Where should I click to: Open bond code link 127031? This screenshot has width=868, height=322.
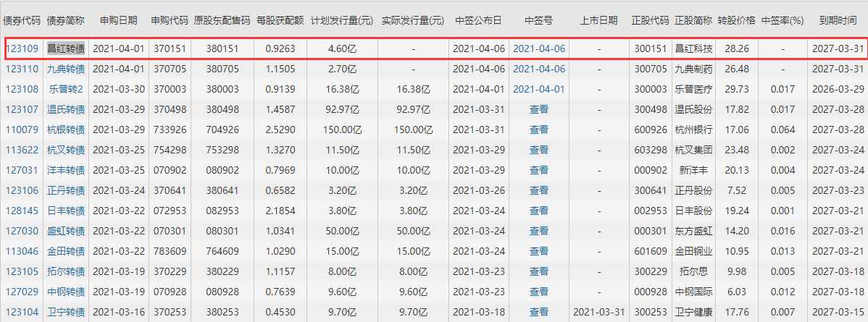tap(22, 170)
